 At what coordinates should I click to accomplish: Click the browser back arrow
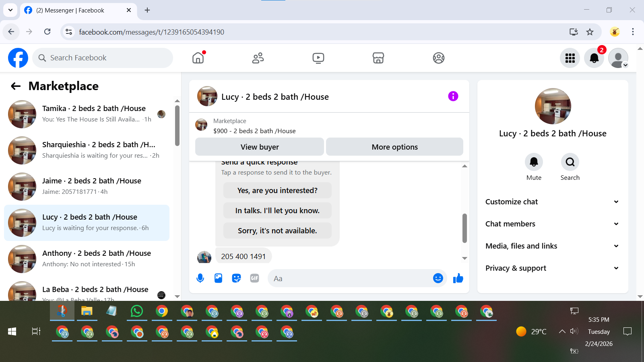pyautogui.click(x=11, y=32)
